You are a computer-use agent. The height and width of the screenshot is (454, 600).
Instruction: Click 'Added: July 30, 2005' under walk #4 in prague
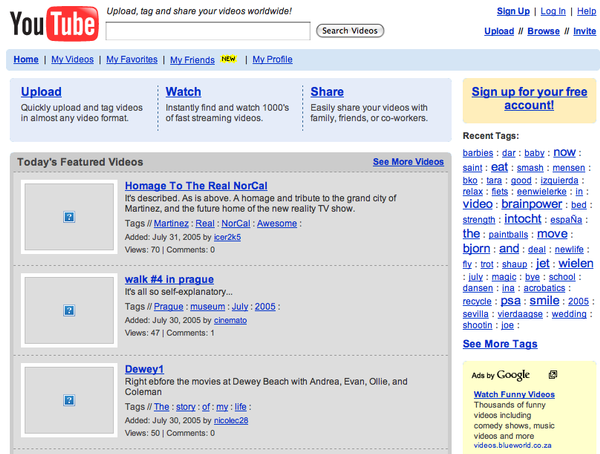coord(162,320)
